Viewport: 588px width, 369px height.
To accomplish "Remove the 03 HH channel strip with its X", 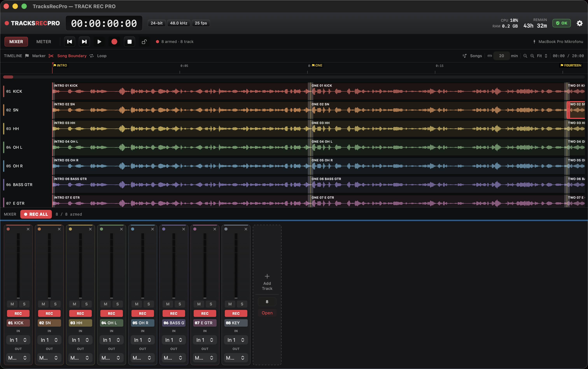I will (90, 229).
